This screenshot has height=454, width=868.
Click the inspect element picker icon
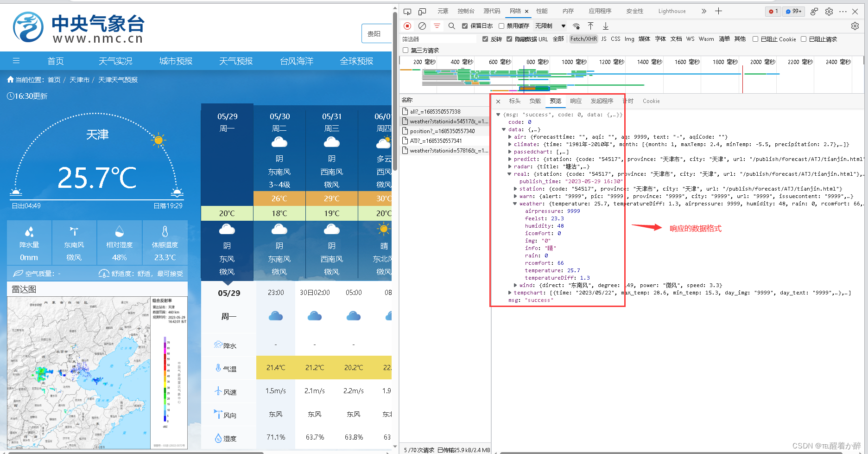[407, 12]
